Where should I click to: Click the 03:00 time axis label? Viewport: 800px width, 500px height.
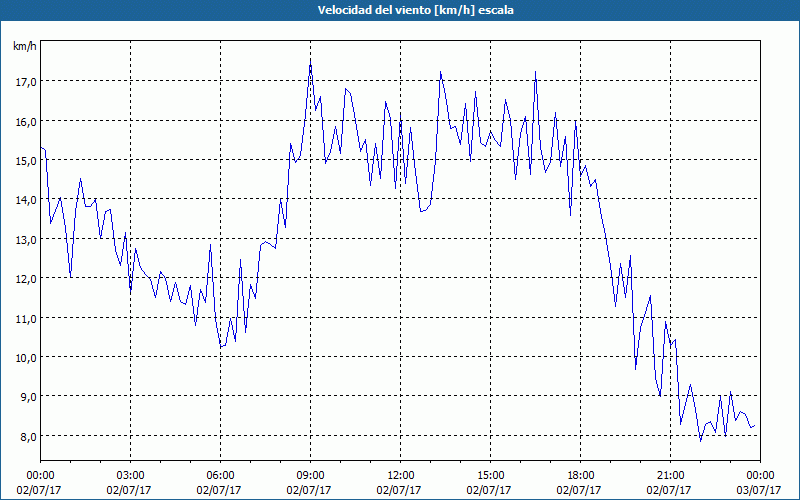pyautogui.click(x=131, y=476)
